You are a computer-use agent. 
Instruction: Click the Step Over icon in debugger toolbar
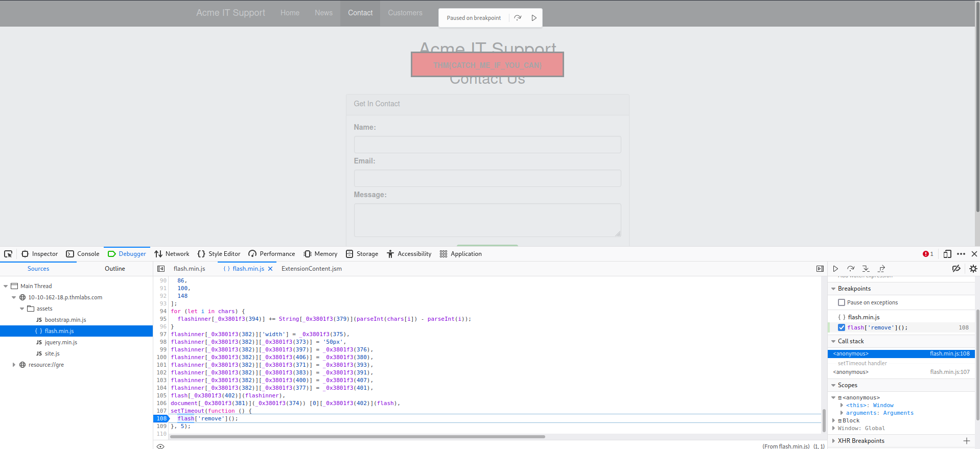(x=851, y=269)
